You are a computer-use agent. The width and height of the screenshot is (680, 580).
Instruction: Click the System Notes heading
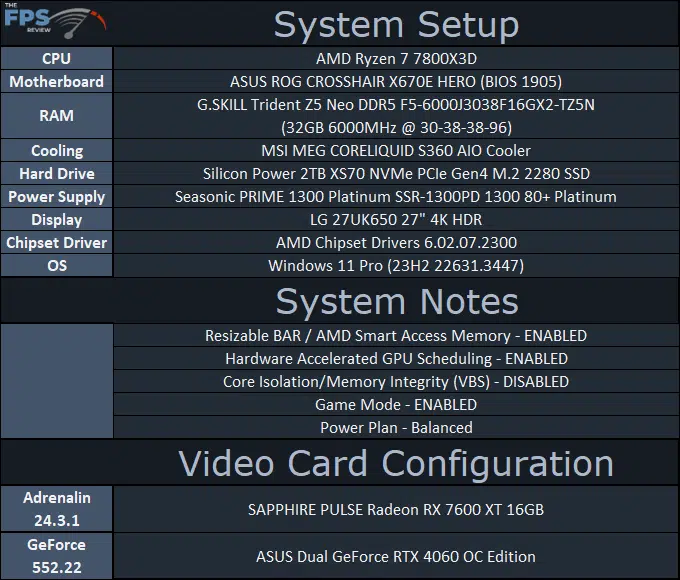click(x=397, y=301)
